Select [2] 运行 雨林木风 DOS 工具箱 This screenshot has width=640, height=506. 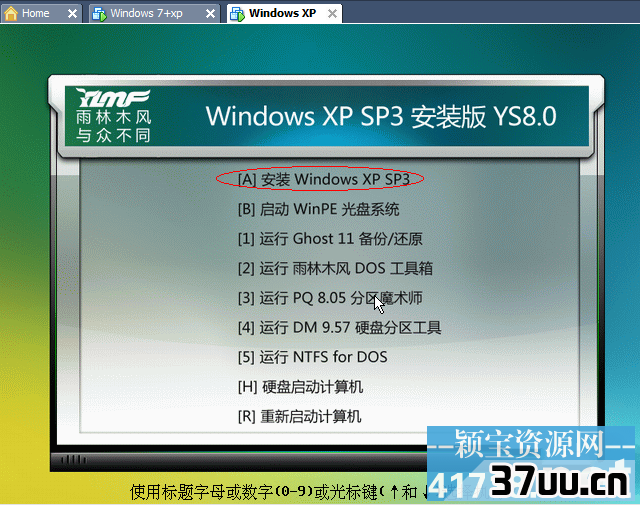pos(335,268)
